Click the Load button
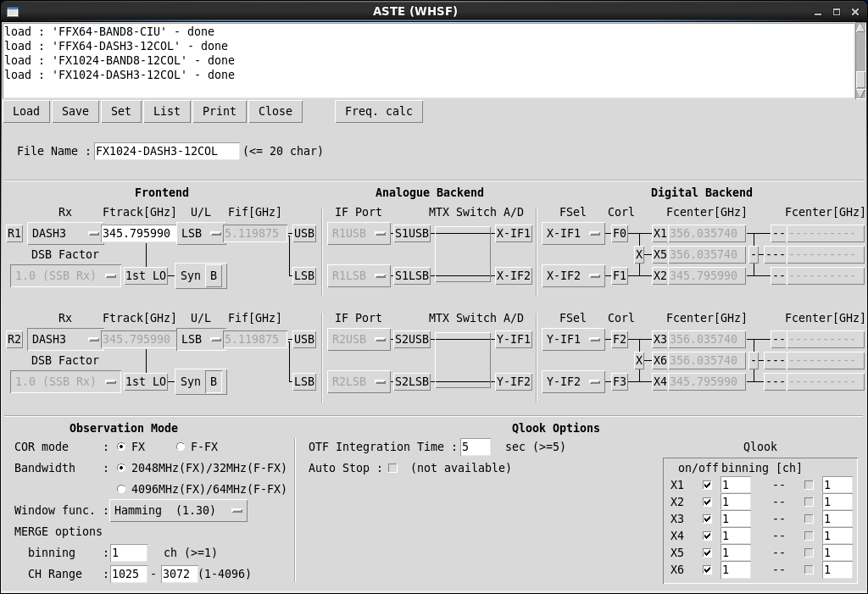 click(x=26, y=111)
